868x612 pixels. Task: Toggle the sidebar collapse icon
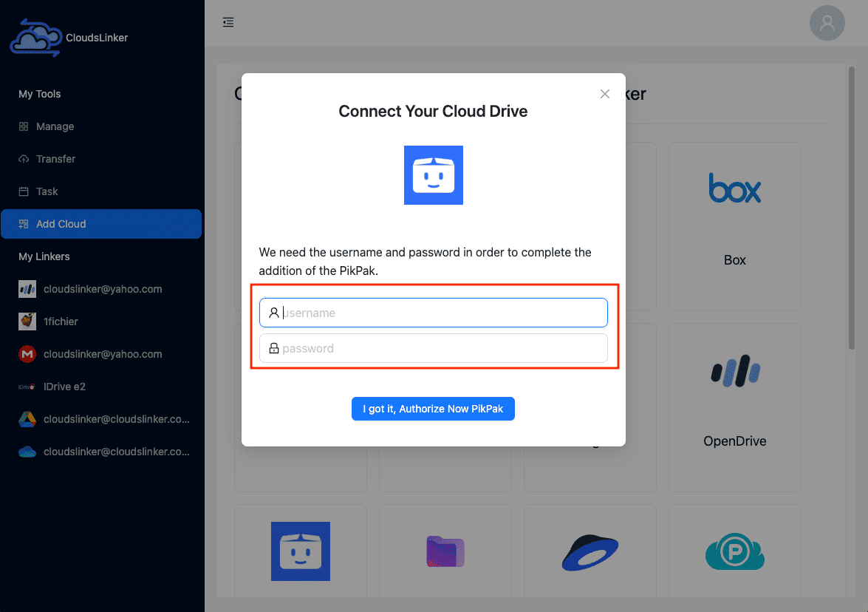coord(228,22)
